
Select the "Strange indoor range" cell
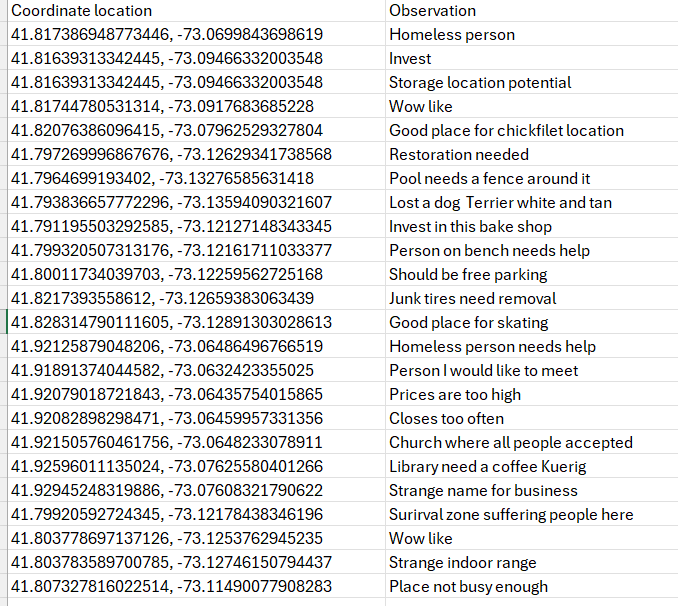[x=462, y=563]
